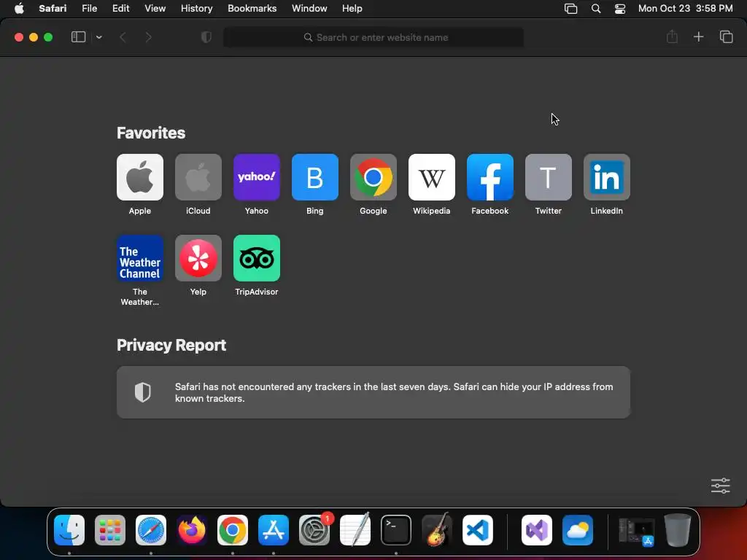Expand the tab group dropdown arrow
The height and width of the screenshot is (560, 747).
coord(98,37)
